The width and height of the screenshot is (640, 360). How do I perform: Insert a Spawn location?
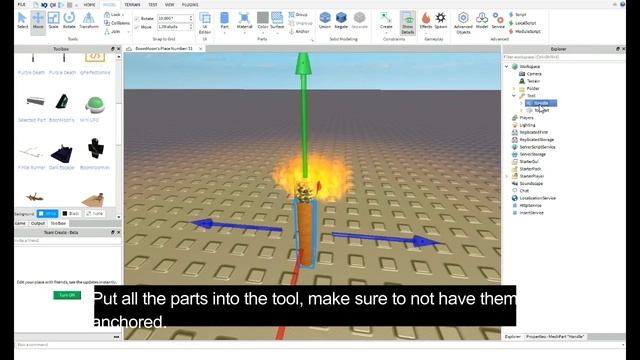[441, 20]
